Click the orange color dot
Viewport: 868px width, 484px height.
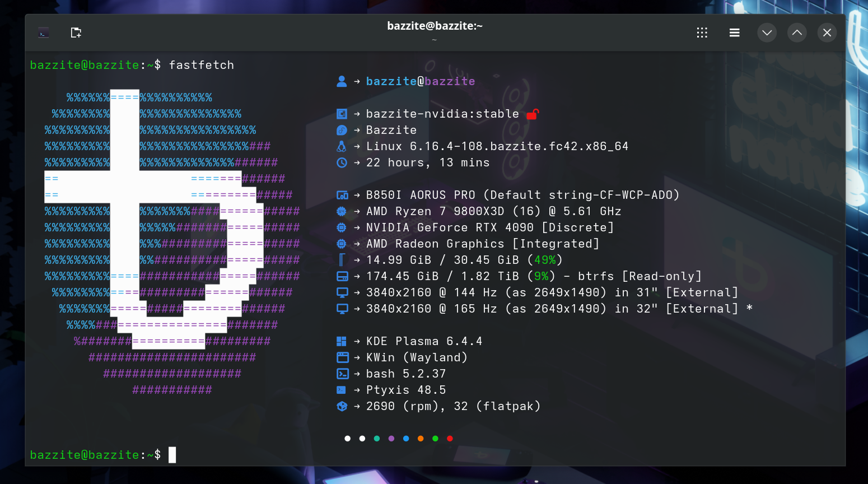coord(421,439)
